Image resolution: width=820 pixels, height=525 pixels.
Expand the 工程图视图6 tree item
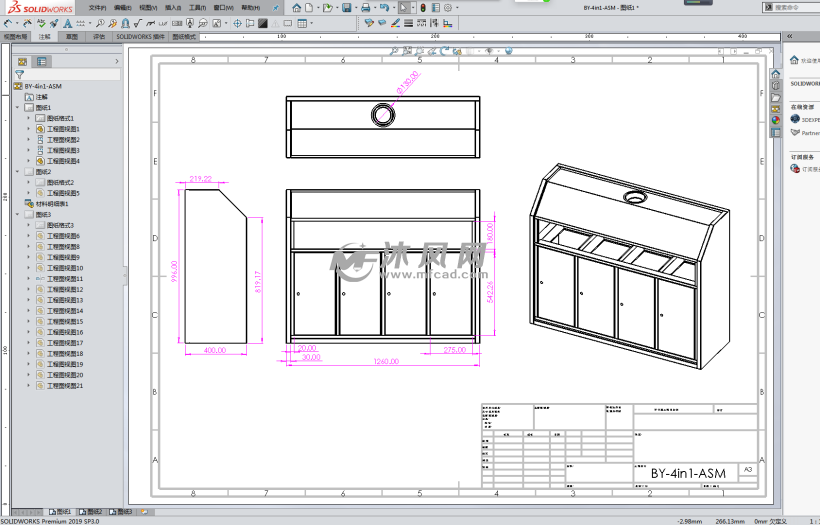pos(28,236)
